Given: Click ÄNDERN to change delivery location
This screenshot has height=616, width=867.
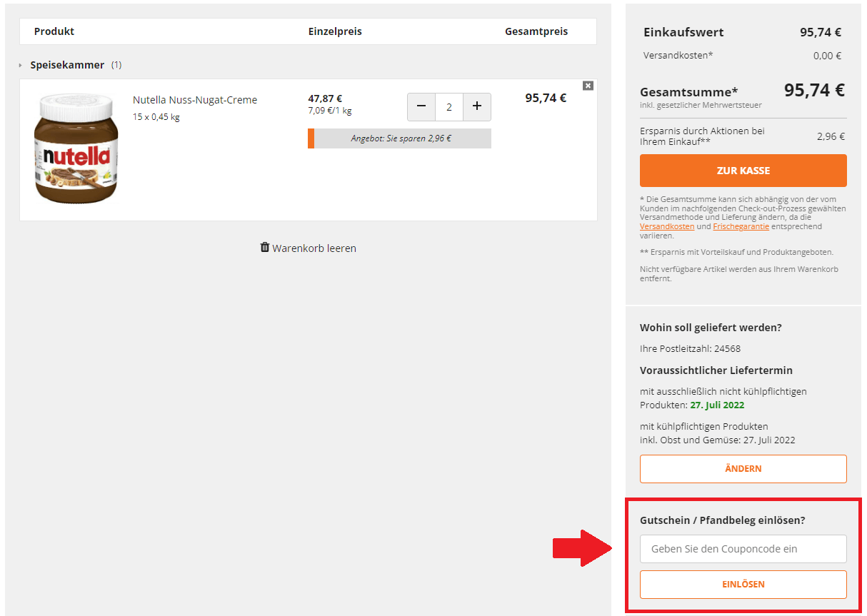Looking at the screenshot, I should click(743, 469).
